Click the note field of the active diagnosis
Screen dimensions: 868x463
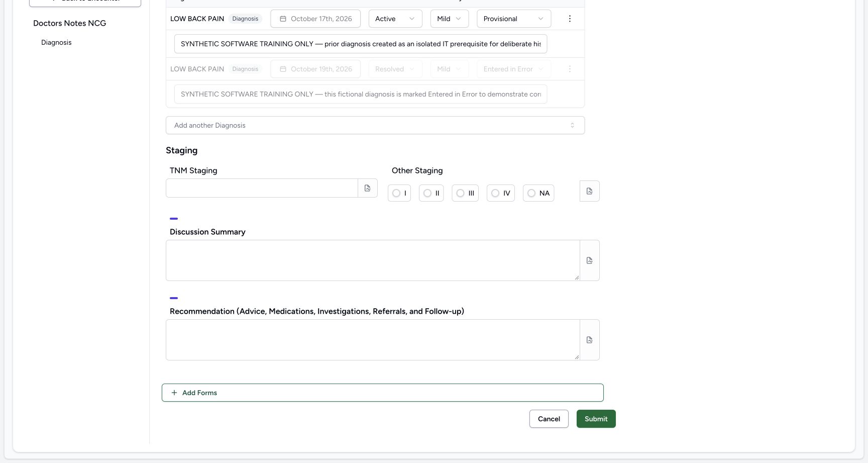coord(361,44)
